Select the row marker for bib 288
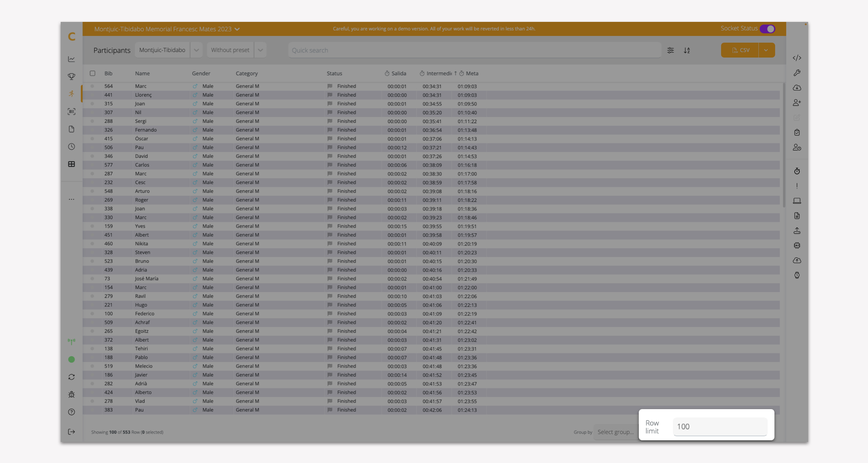Screen dimensions: 868x463 92,121
